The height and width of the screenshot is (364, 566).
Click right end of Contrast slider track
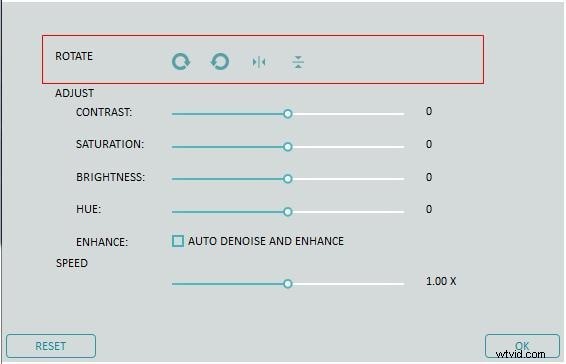point(402,114)
